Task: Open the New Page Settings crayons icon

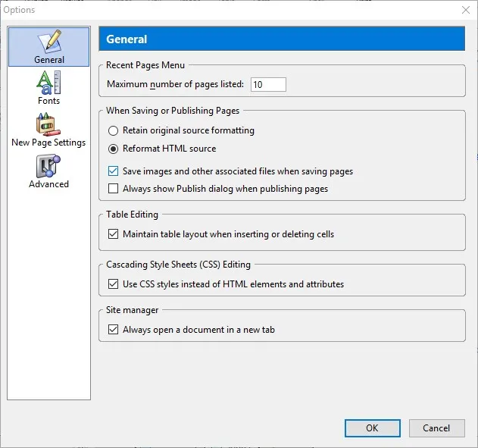Action: pyautogui.click(x=48, y=124)
